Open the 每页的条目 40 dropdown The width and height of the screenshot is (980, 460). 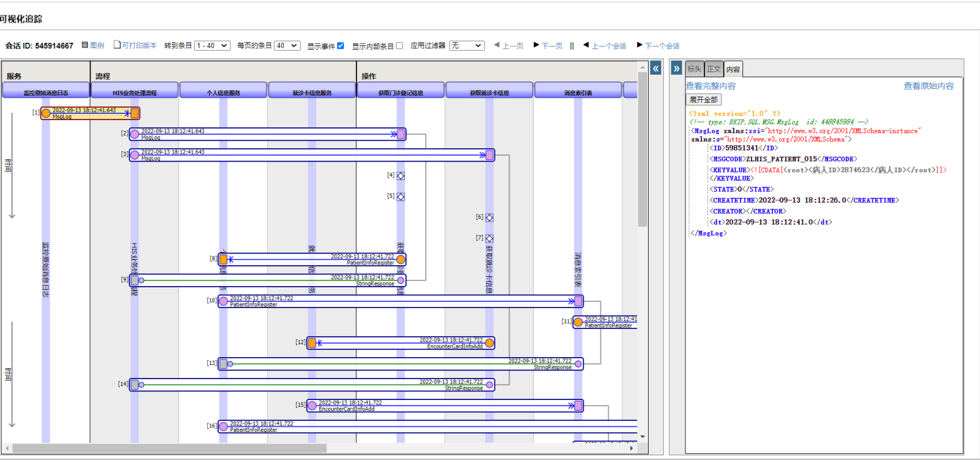pyautogui.click(x=287, y=46)
